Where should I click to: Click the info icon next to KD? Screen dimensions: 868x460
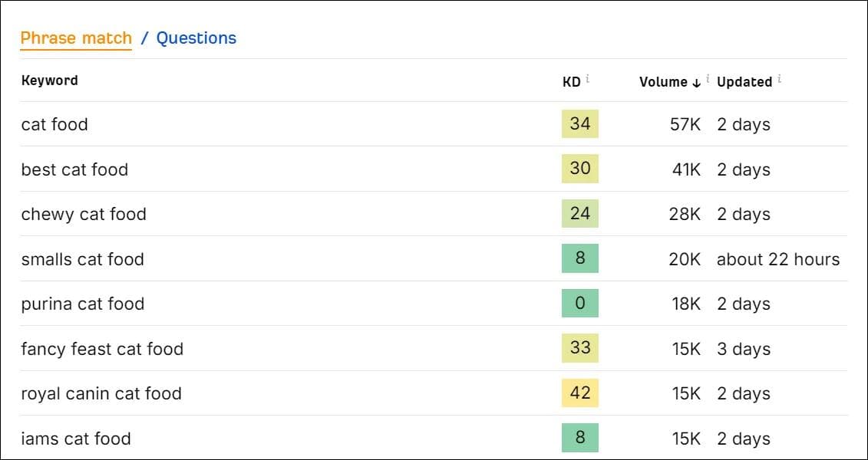[x=587, y=79]
